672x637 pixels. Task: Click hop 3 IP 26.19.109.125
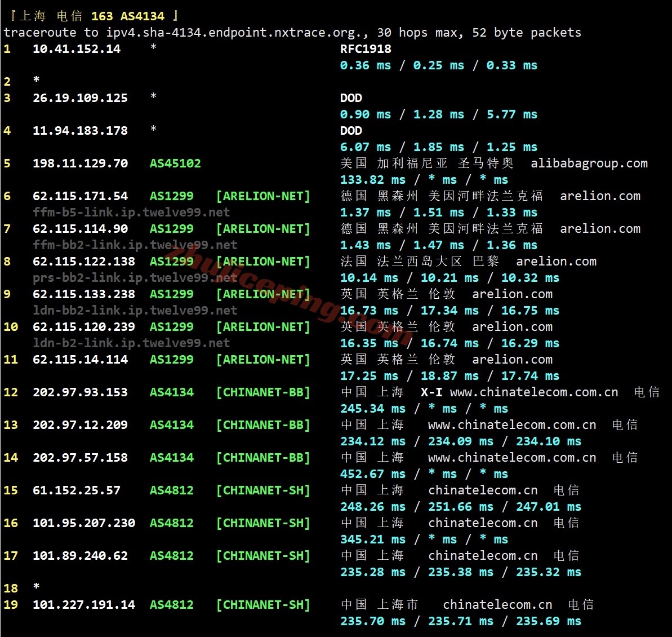click(x=80, y=98)
